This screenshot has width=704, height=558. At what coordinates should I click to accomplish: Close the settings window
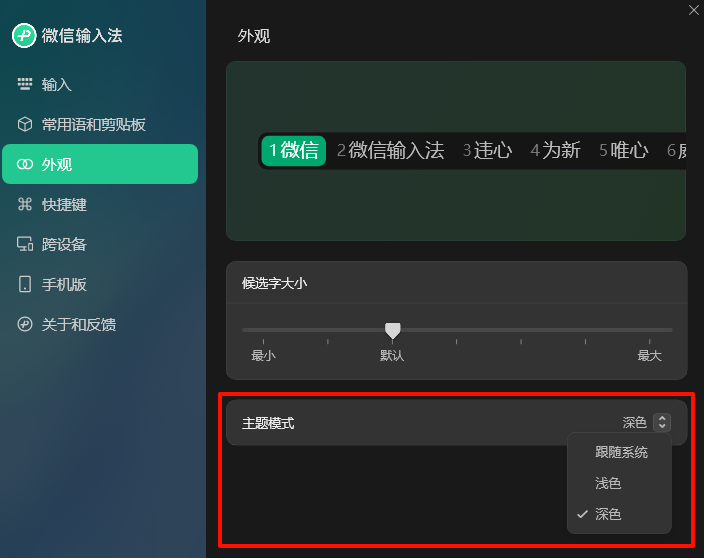[694, 10]
